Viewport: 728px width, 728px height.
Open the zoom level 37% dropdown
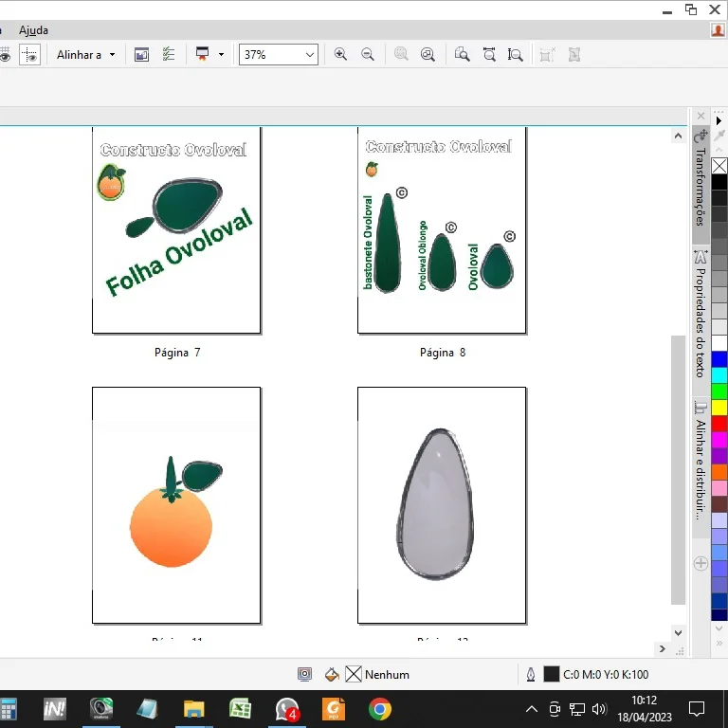click(309, 55)
